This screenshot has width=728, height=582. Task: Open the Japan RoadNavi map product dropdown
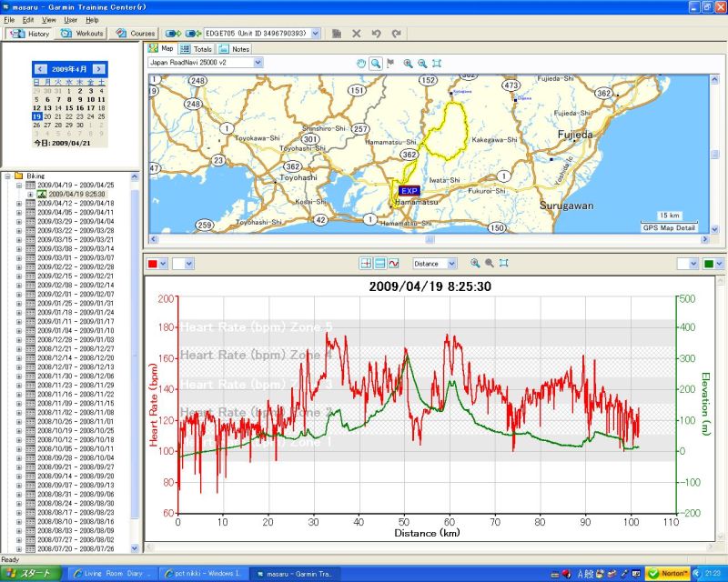(258, 62)
